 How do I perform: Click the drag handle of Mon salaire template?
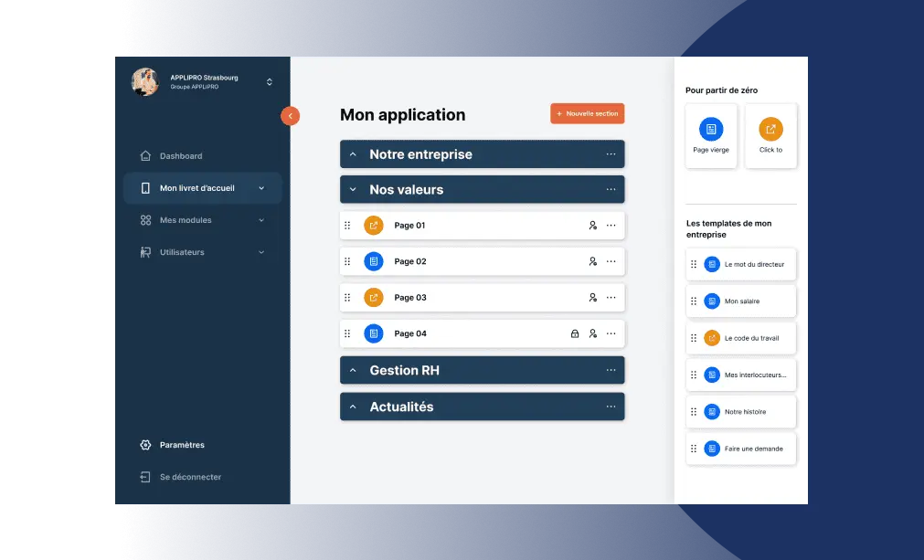click(694, 301)
